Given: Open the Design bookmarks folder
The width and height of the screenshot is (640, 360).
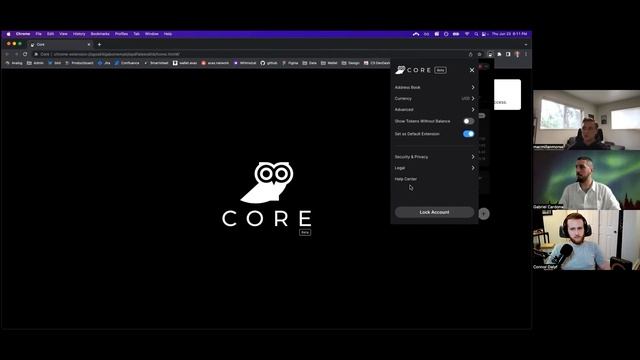Looking at the screenshot, I should 351,63.
